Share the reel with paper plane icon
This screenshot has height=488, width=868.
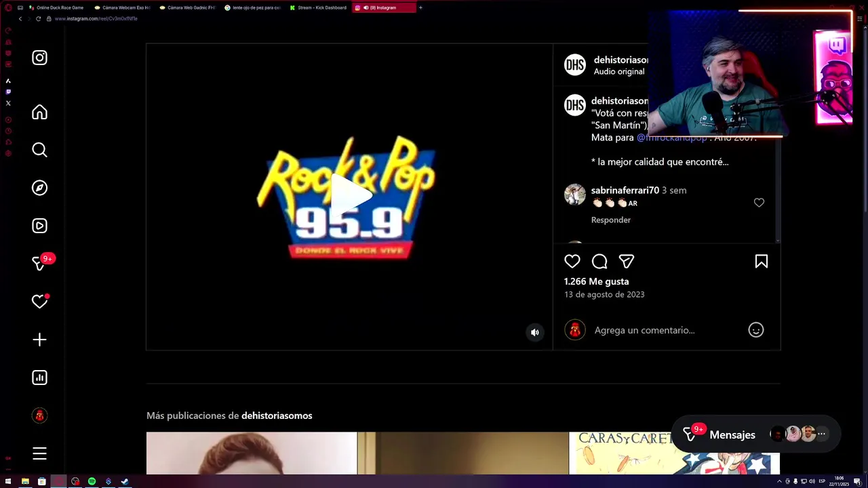(x=627, y=262)
